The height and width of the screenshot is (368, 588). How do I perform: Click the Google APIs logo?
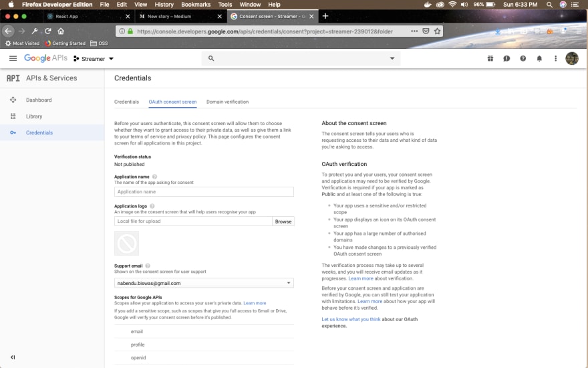point(45,58)
